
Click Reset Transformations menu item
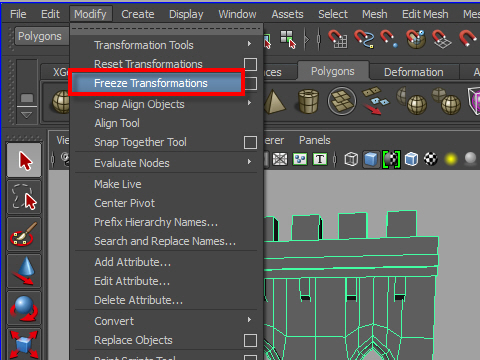coord(148,64)
